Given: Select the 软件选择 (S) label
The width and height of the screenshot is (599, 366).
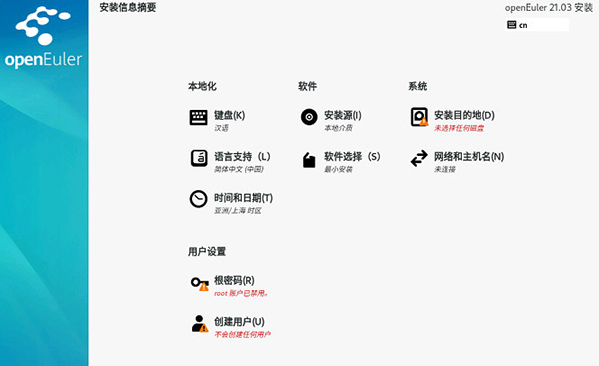Looking at the screenshot, I should click(352, 156).
